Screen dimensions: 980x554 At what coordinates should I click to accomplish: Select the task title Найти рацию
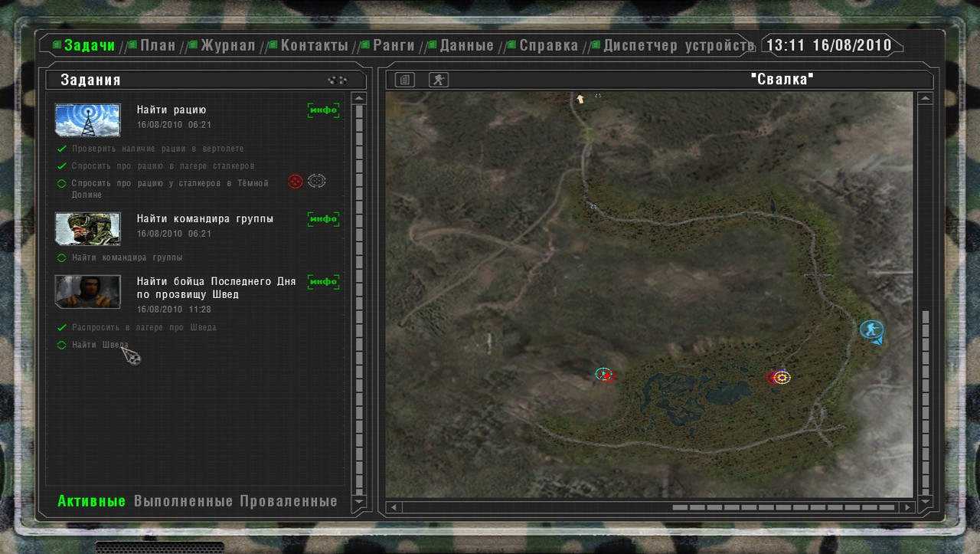tap(171, 110)
